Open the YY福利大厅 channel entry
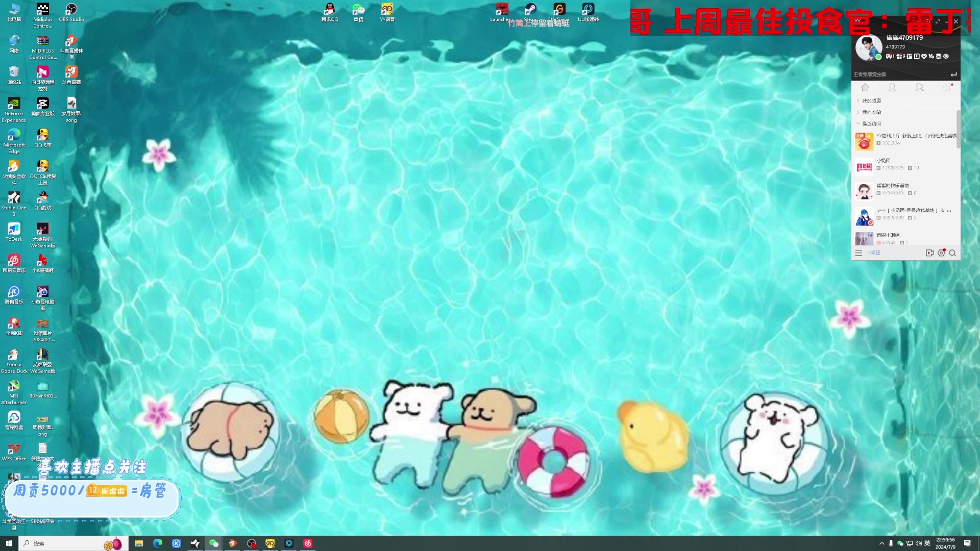 pyautogui.click(x=905, y=141)
